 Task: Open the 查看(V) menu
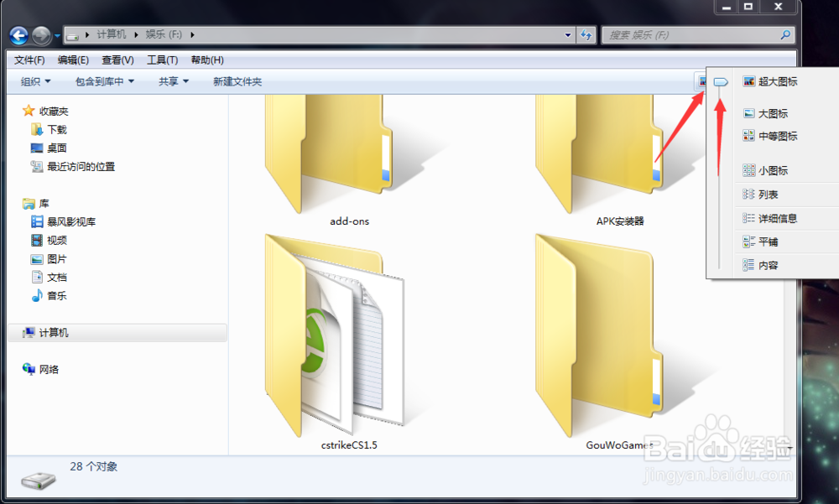[x=117, y=60]
